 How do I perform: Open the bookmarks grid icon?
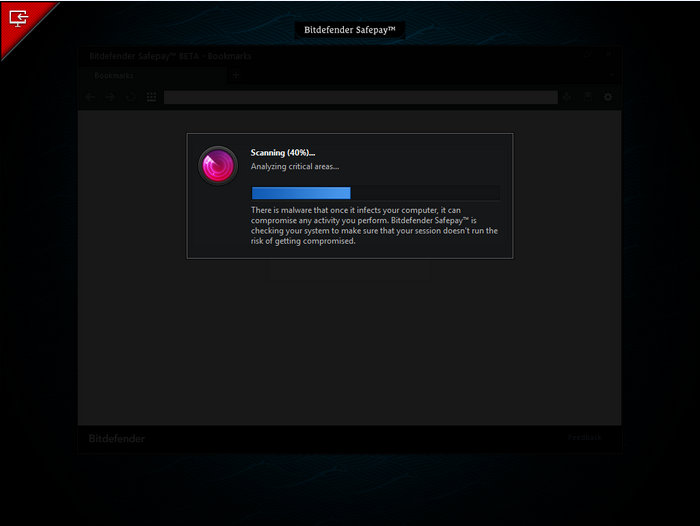[151, 97]
